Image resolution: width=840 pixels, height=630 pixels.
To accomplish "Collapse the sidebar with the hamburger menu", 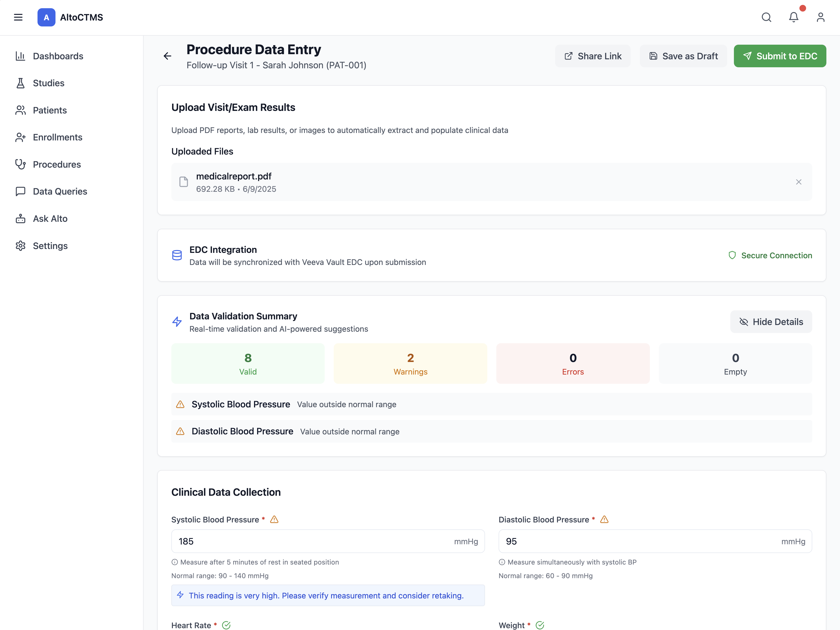I will pyautogui.click(x=18, y=17).
